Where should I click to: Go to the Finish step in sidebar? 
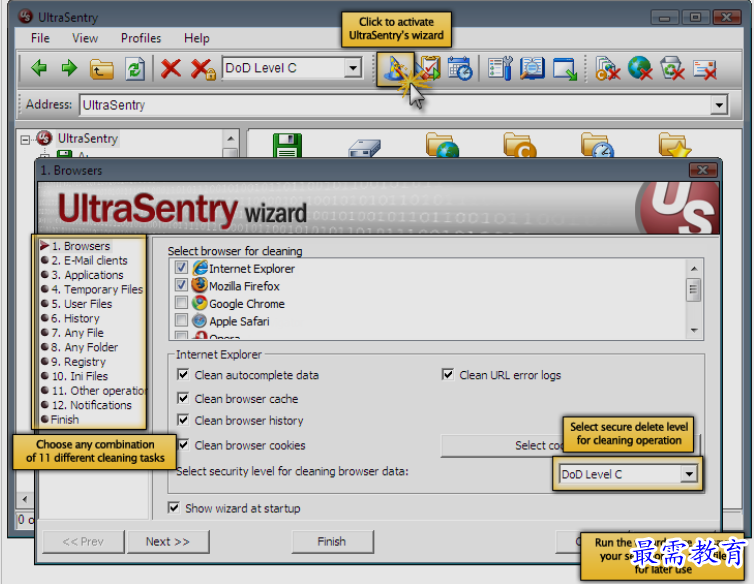pos(65,419)
